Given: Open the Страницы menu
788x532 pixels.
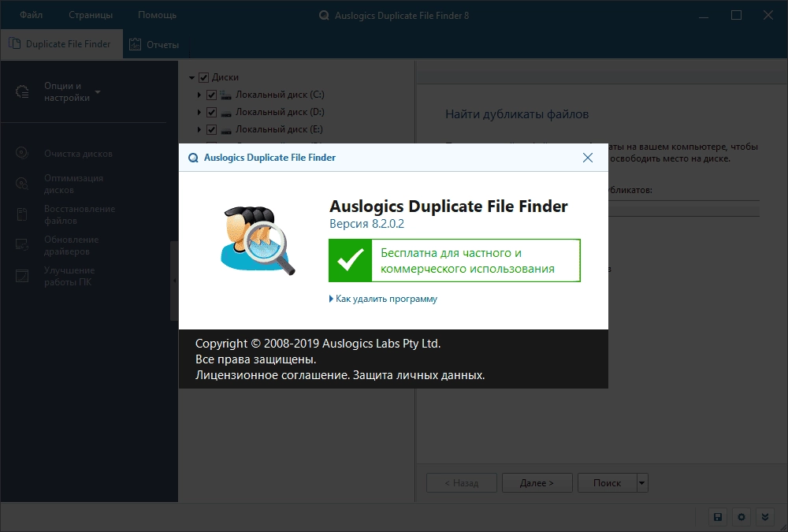Looking at the screenshot, I should [x=91, y=15].
